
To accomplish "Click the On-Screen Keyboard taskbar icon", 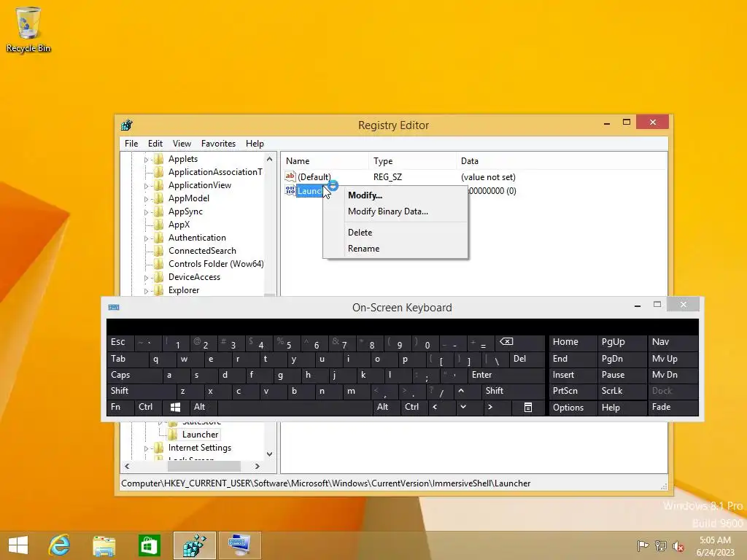I will click(239, 545).
